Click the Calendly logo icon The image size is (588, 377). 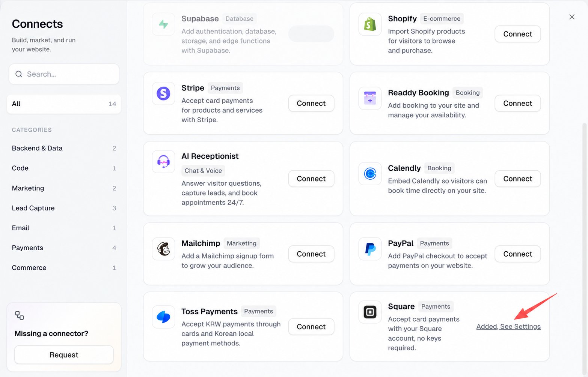pyautogui.click(x=370, y=174)
